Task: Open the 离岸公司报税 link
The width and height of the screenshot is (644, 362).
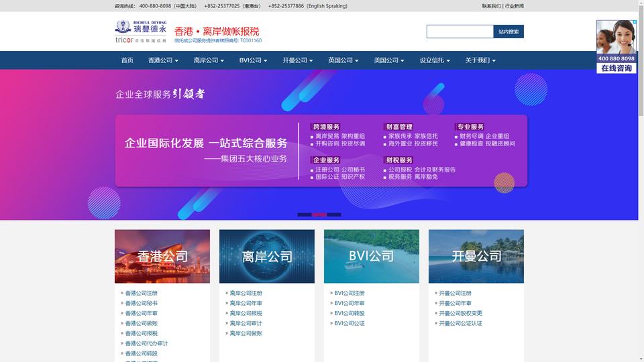Action: [x=246, y=313]
